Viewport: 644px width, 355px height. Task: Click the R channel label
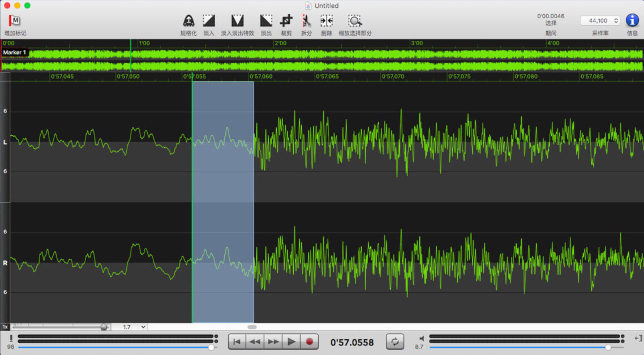5,263
